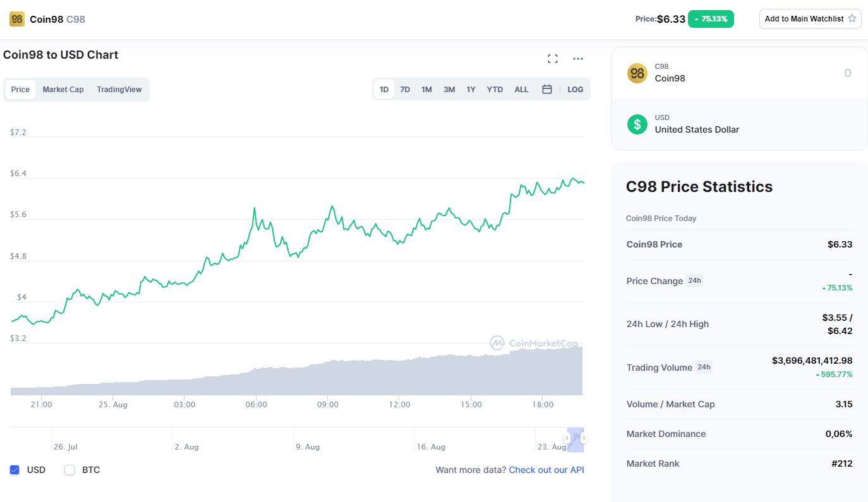Viewport: 868px width, 502px height.
Task: Switch to the Market Cap tab
Action: tap(63, 90)
